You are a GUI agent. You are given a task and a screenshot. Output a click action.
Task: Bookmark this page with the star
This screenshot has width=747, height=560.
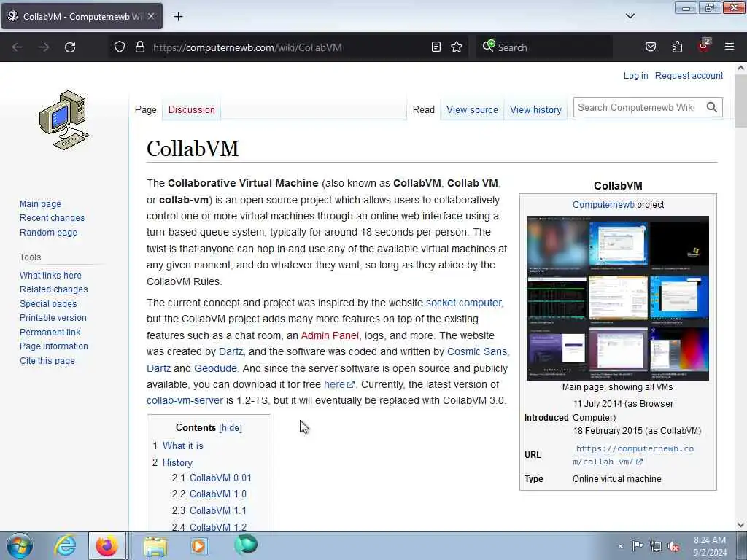coord(457,47)
